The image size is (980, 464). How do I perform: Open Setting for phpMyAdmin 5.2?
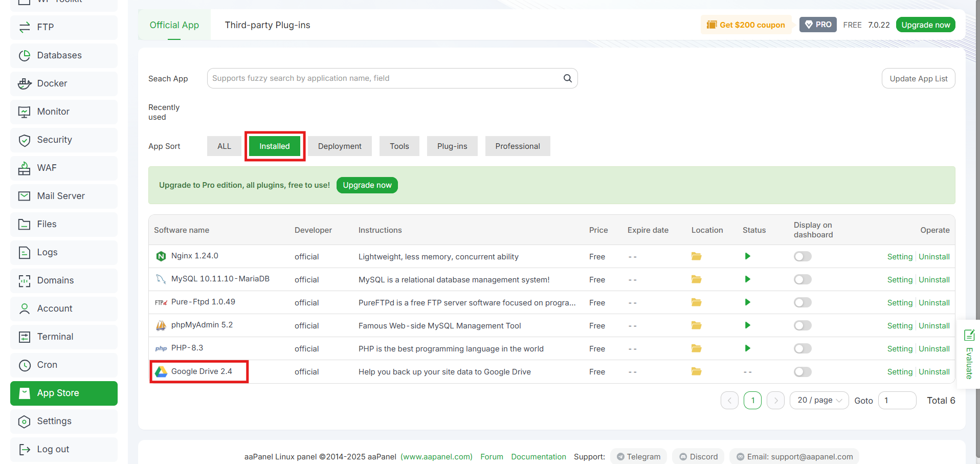coord(900,325)
